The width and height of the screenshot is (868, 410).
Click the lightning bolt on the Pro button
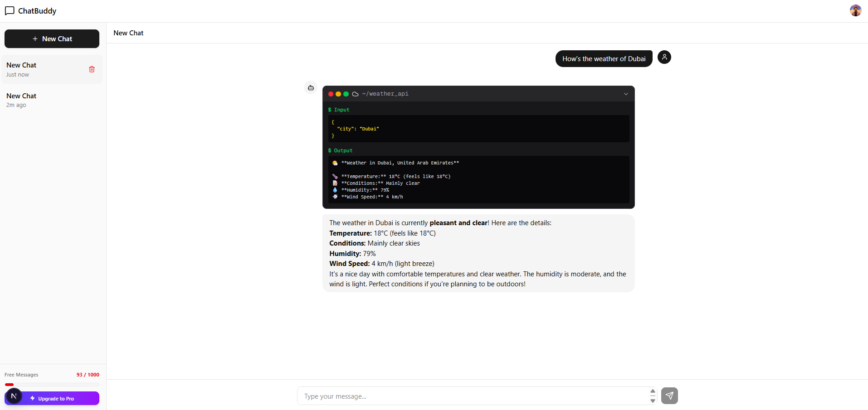coord(33,398)
